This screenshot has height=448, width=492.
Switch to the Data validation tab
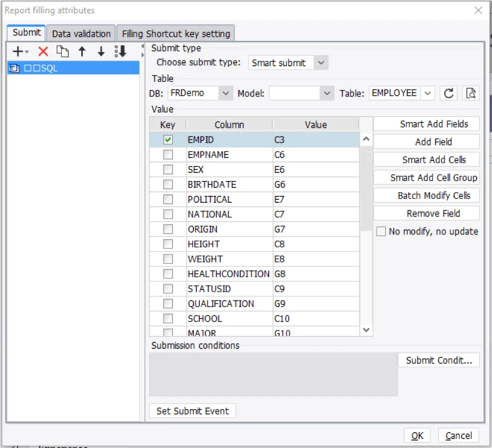tap(81, 34)
